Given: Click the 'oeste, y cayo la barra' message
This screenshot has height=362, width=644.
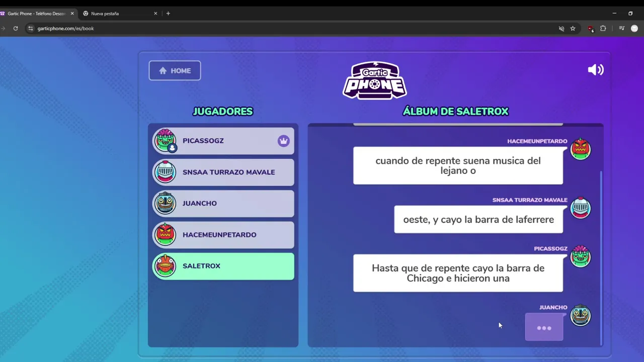Looking at the screenshot, I should coord(478,219).
